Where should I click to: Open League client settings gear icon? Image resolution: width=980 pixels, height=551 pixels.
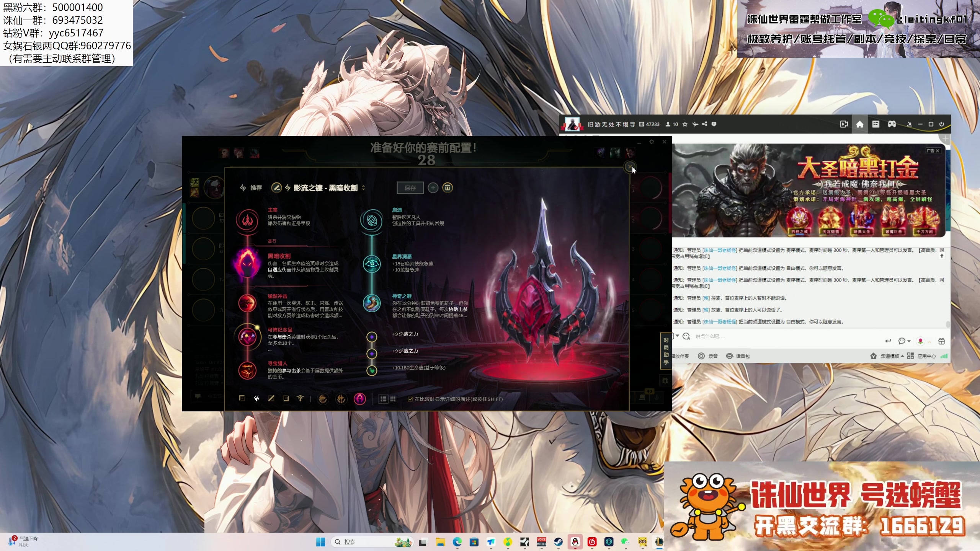pos(652,142)
